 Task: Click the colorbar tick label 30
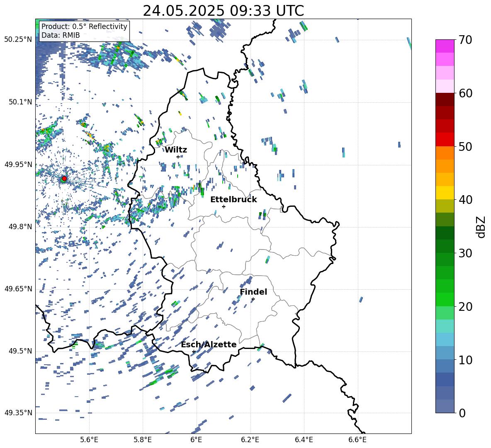click(x=465, y=253)
